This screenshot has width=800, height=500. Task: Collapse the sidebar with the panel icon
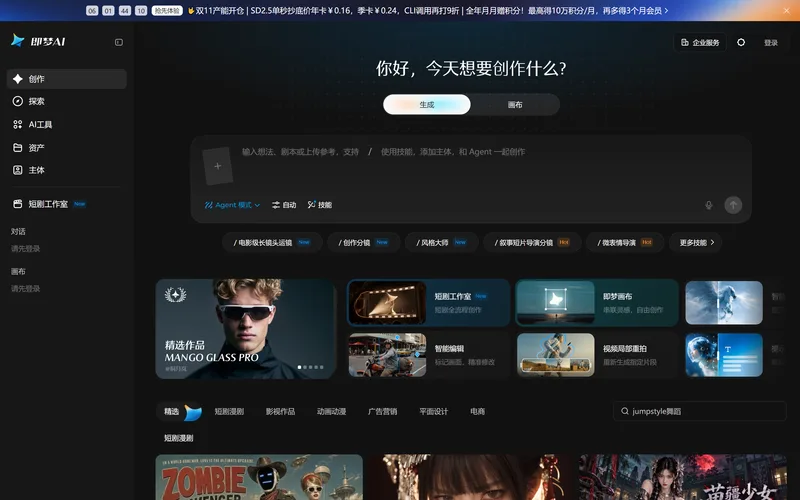point(119,42)
